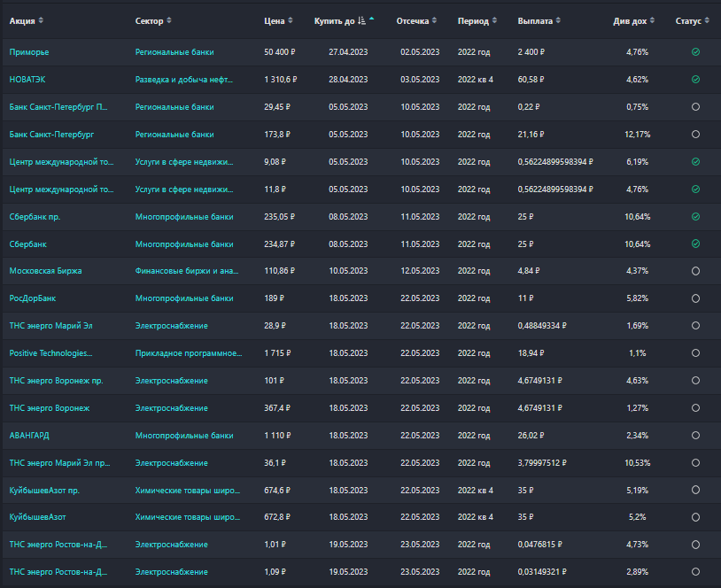Select payout value 3,79997512 ₽
Viewport: 721px width, 588px height.
pos(542,463)
